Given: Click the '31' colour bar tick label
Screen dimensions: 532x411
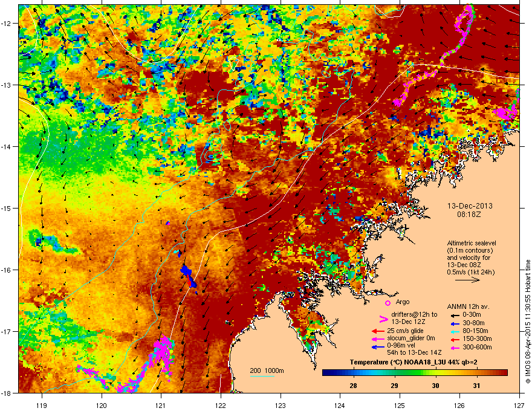Looking at the screenshot, I should click(x=477, y=386).
